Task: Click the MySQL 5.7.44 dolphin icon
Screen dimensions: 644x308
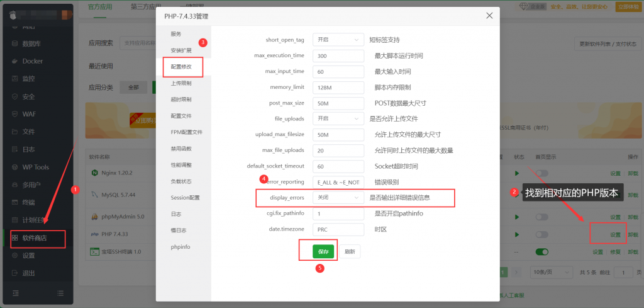Action: [x=94, y=195]
